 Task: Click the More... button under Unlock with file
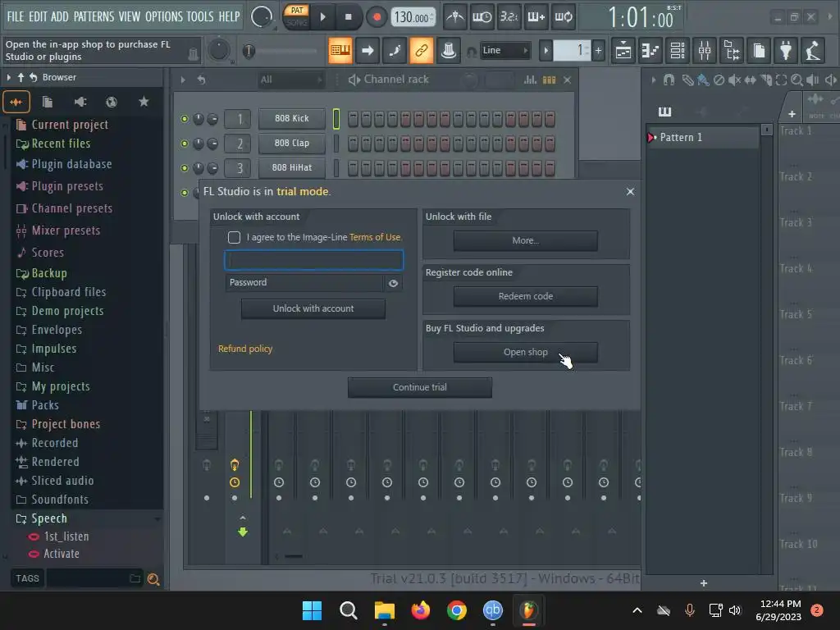(526, 241)
